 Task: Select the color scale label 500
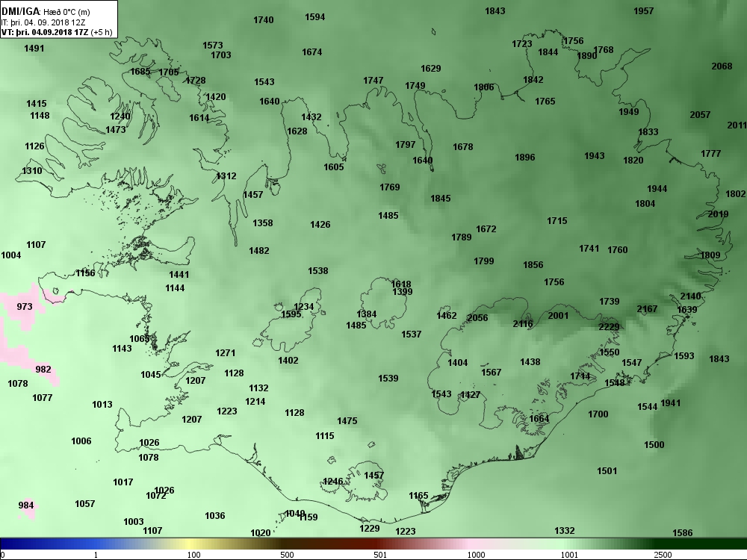pyautogui.click(x=287, y=555)
